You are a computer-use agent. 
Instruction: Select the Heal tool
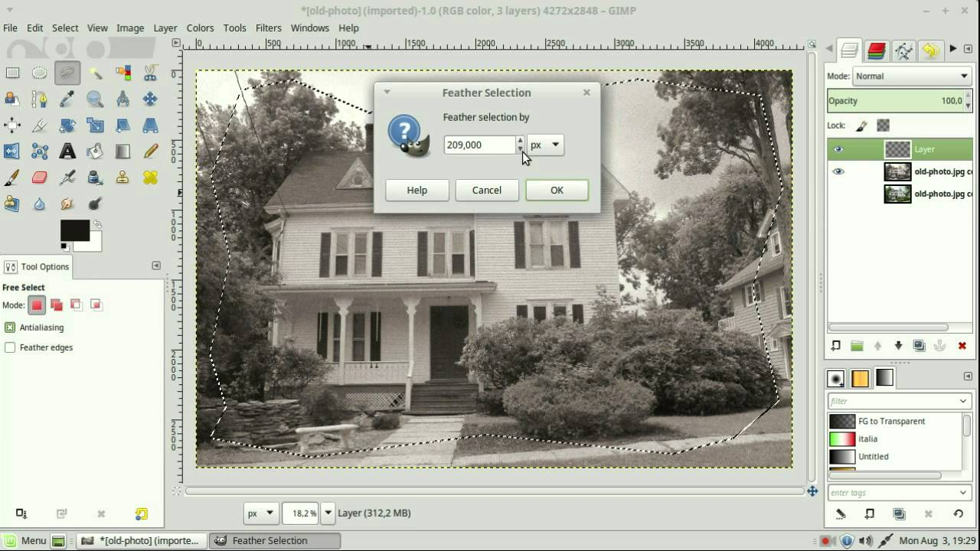click(150, 178)
